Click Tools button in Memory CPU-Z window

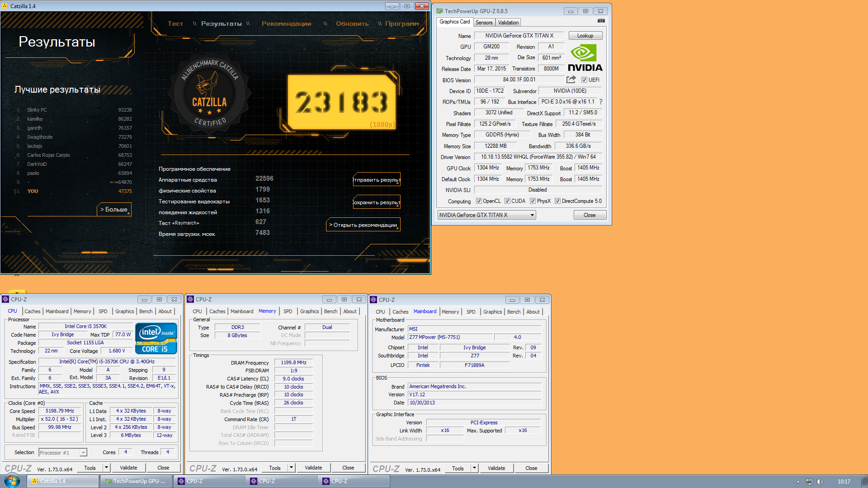[275, 468]
